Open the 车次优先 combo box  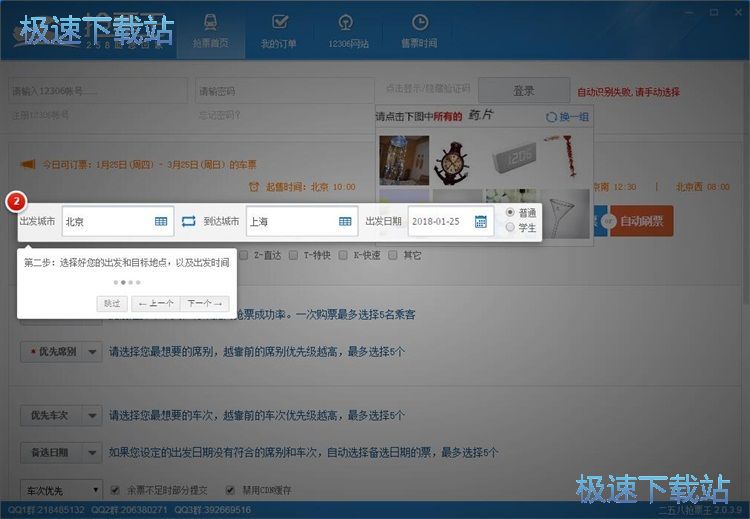coord(62,490)
